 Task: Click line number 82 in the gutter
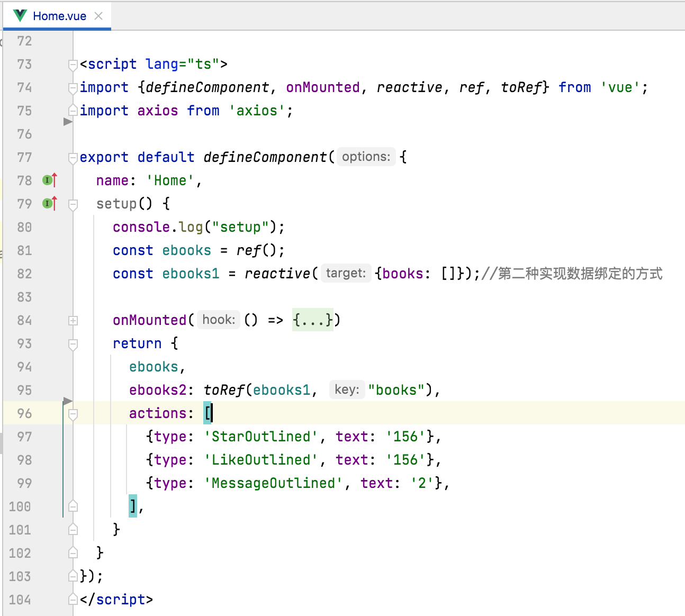pyautogui.click(x=24, y=274)
